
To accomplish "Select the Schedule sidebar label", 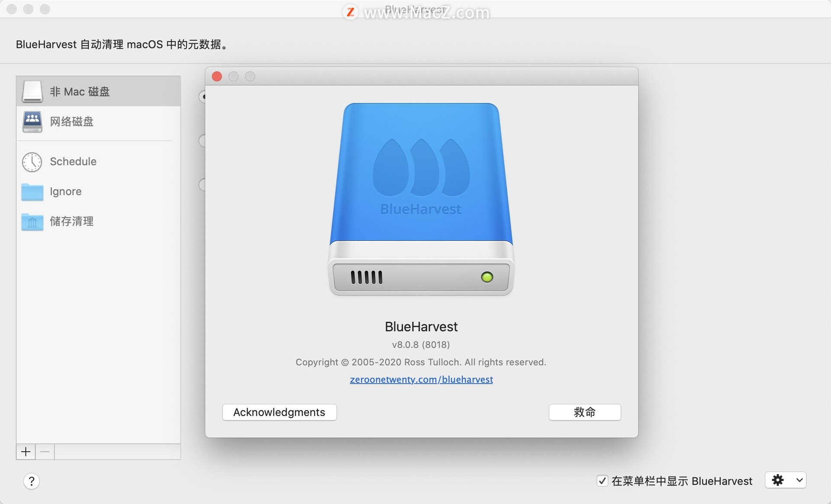I will pyautogui.click(x=73, y=161).
